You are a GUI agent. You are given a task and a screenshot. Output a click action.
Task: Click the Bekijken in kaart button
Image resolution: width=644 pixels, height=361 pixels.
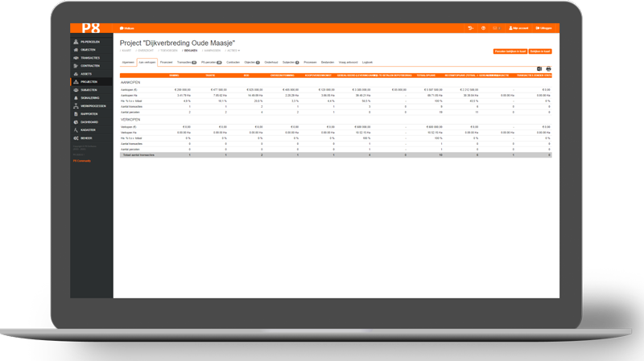[540, 51]
